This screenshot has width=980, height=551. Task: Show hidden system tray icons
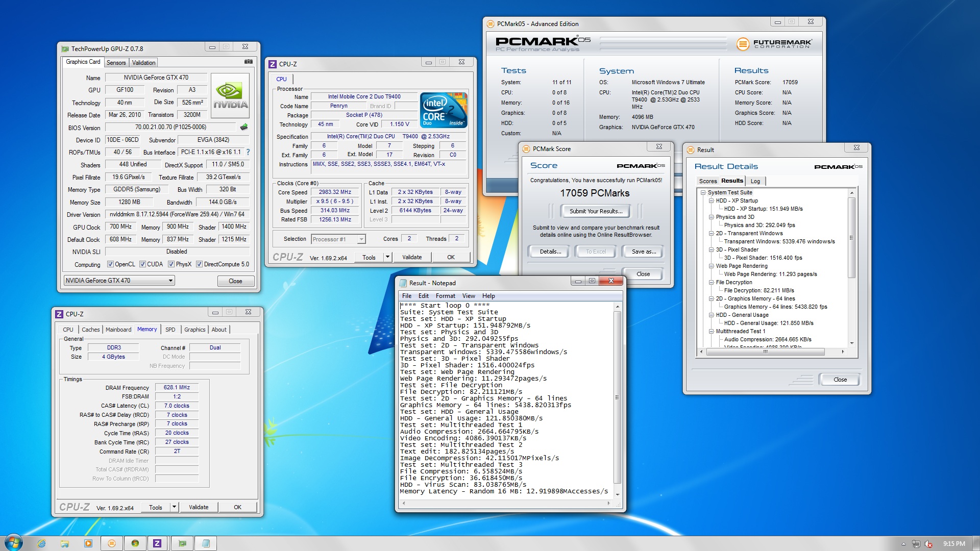903,544
